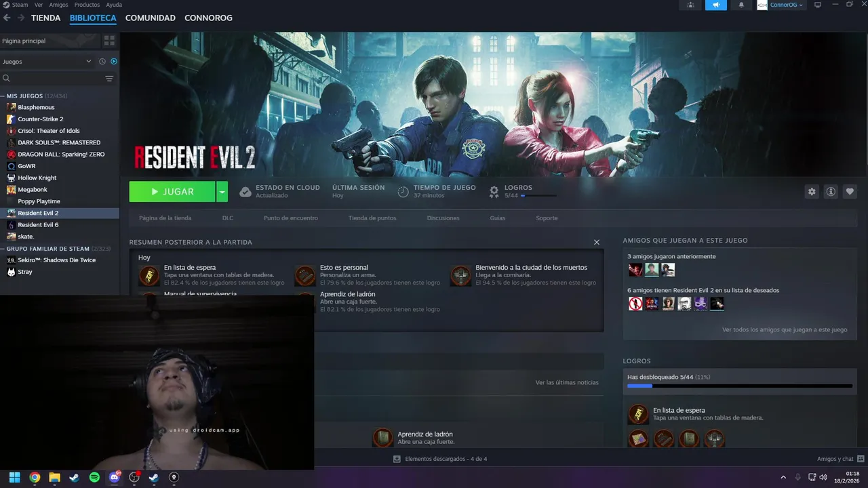This screenshot has height=488, width=868.
Task: Click LOGROS trophy icon in header
Action: pos(494,192)
